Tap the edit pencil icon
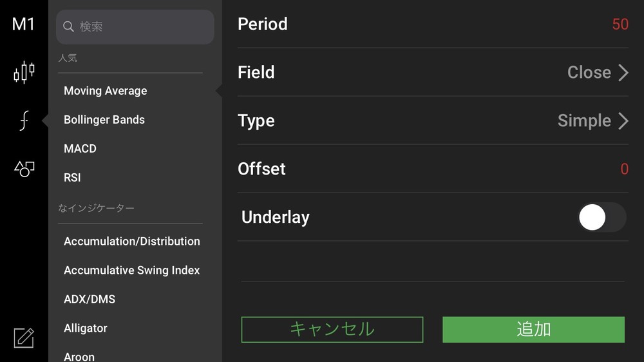The width and height of the screenshot is (644, 362). coord(24,338)
